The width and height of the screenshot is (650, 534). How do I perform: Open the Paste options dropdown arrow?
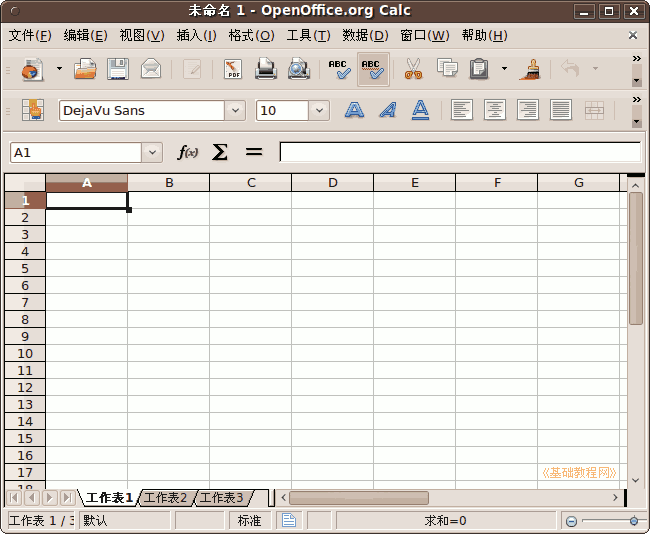pyautogui.click(x=504, y=68)
